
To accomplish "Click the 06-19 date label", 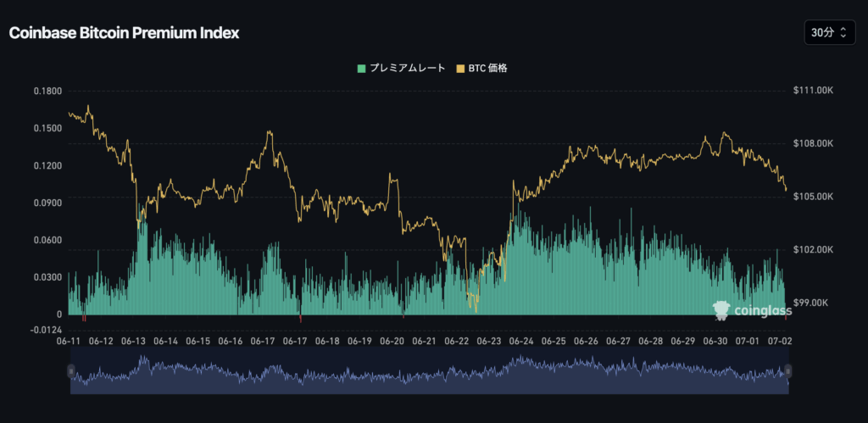I will [359, 341].
